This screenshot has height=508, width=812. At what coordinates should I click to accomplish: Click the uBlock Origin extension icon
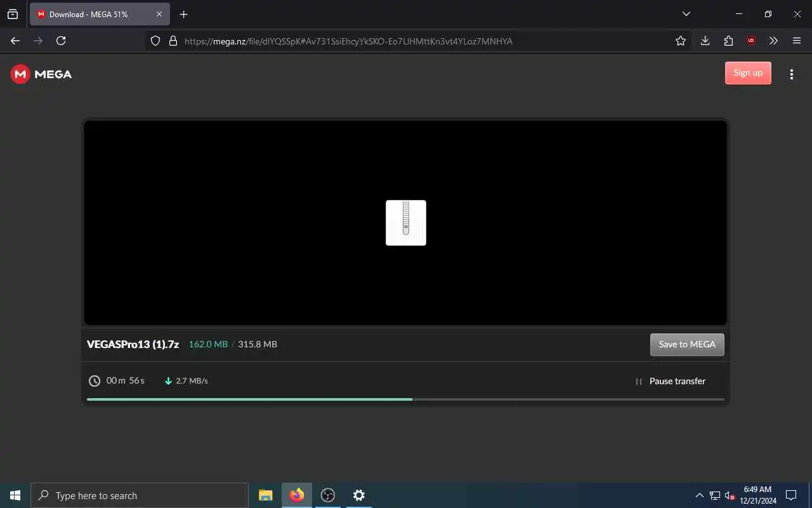(751, 41)
